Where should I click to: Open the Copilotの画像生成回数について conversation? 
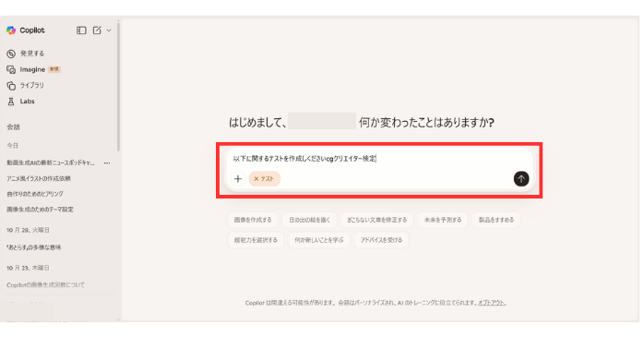45,284
